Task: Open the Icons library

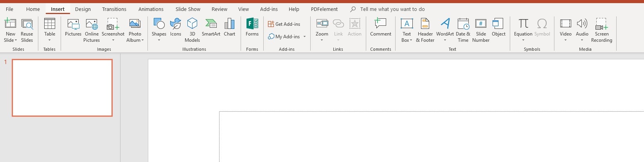Action: coord(176,27)
